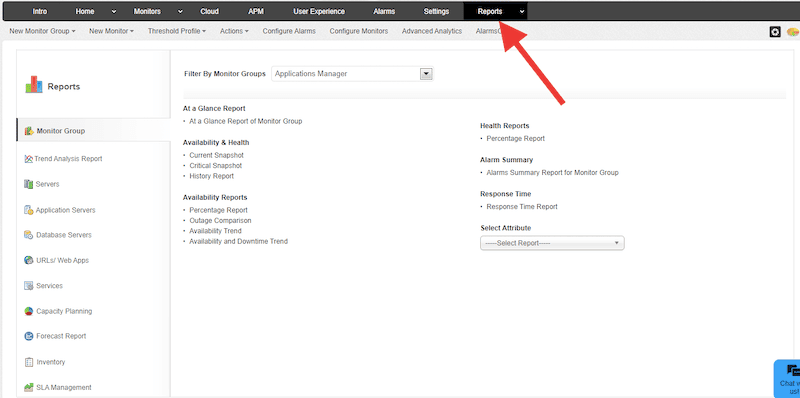Click the black gear icon at top right
The image size is (800, 398).
tap(775, 32)
